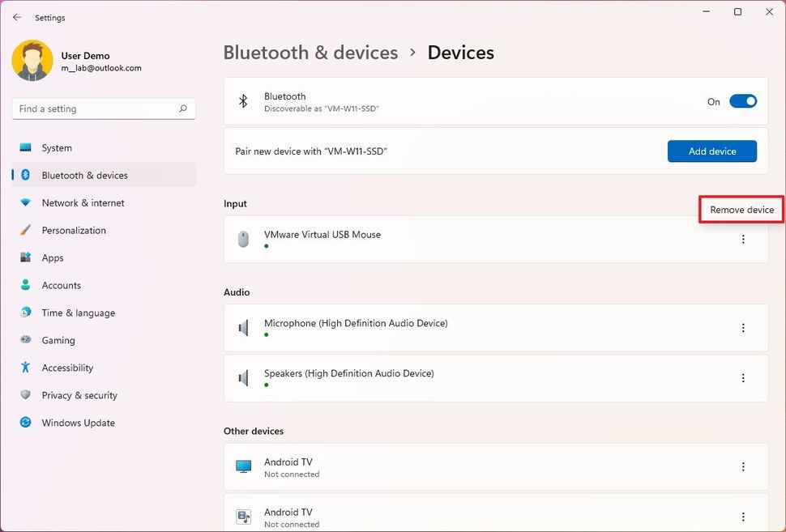Image resolution: width=786 pixels, height=532 pixels.
Task: Open the three-dot menu for Microphone
Action: [743, 328]
